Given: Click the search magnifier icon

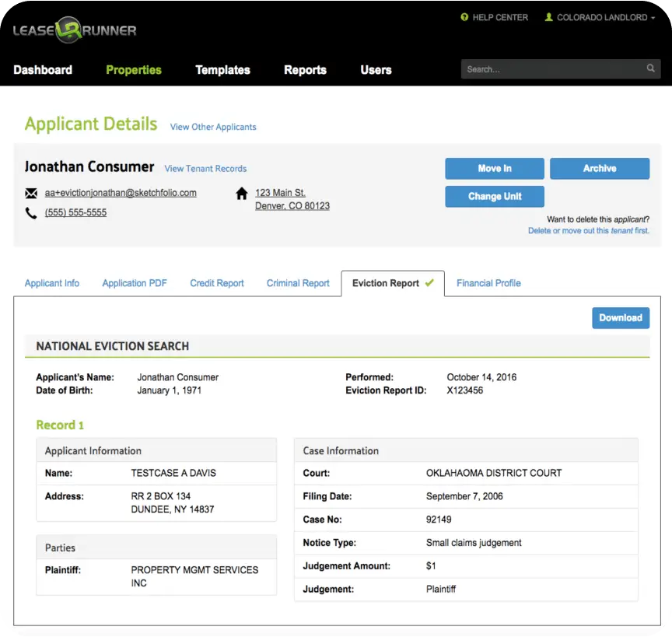Looking at the screenshot, I should click(650, 68).
